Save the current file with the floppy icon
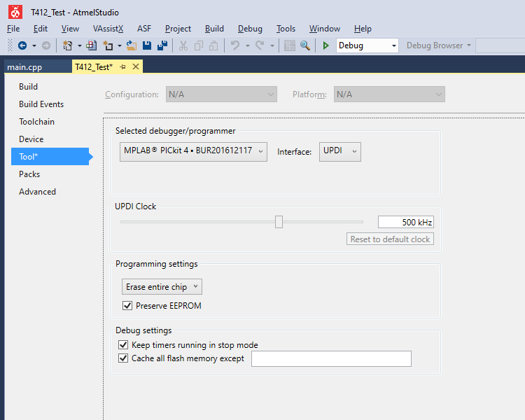The width and height of the screenshot is (525, 420). (x=147, y=45)
